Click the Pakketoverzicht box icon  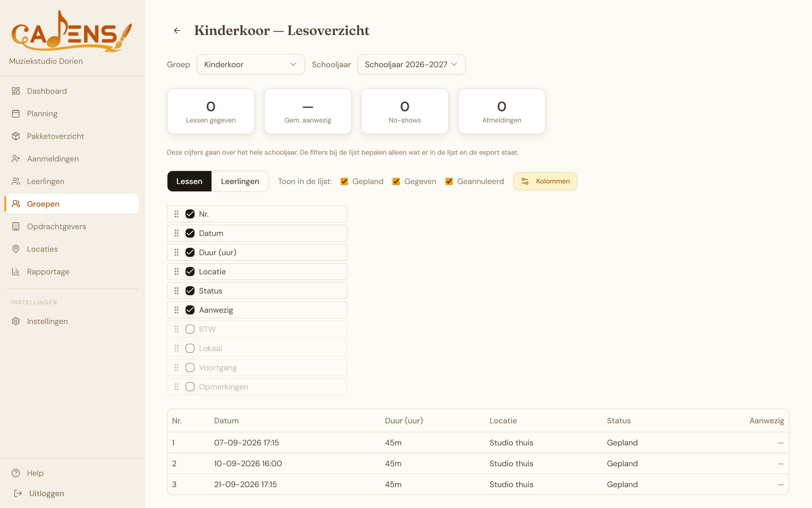(16, 136)
